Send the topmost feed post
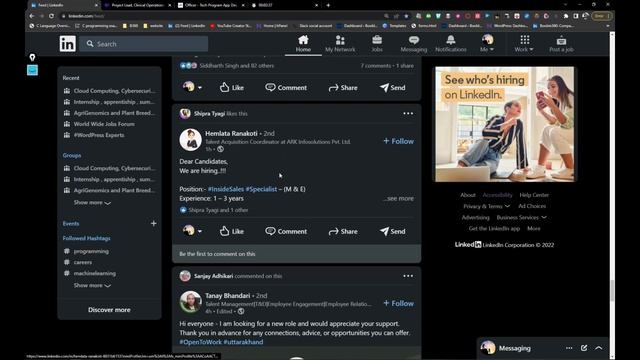 tap(393, 87)
